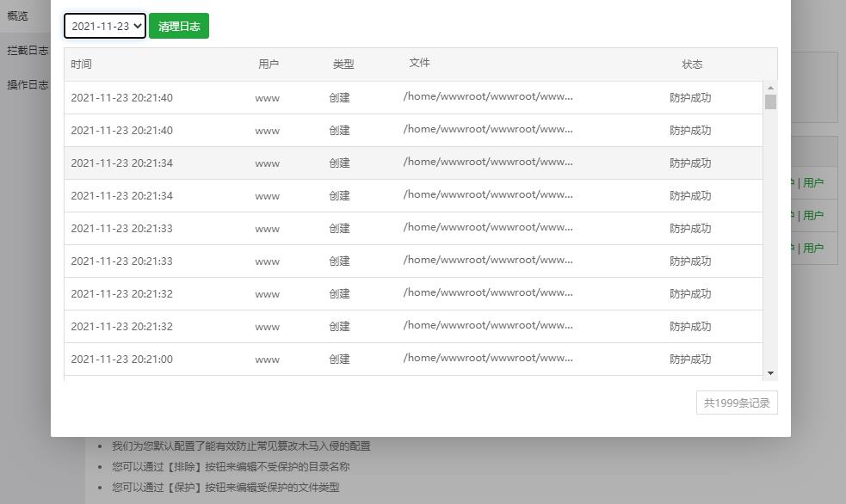Image resolution: width=846 pixels, height=504 pixels.
Task: Click the bottom 用户 link in background page
Action: tap(813, 248)
